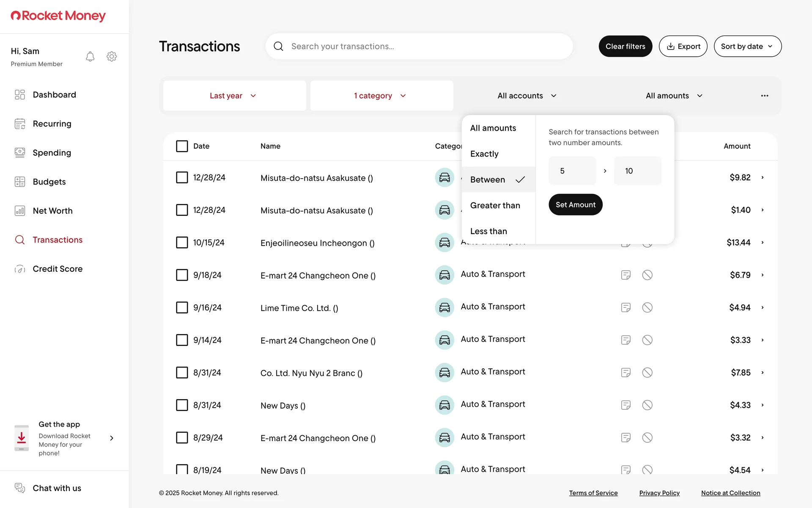Click the minimum amount field showing 5
Screen dimensions: 812x508
(x=572, y=171)
